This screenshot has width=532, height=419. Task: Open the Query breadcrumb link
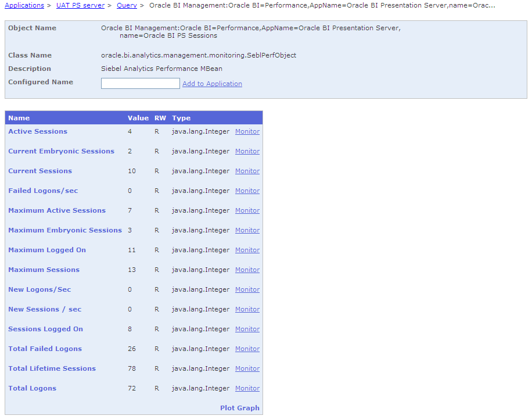[x=127, y=5]
